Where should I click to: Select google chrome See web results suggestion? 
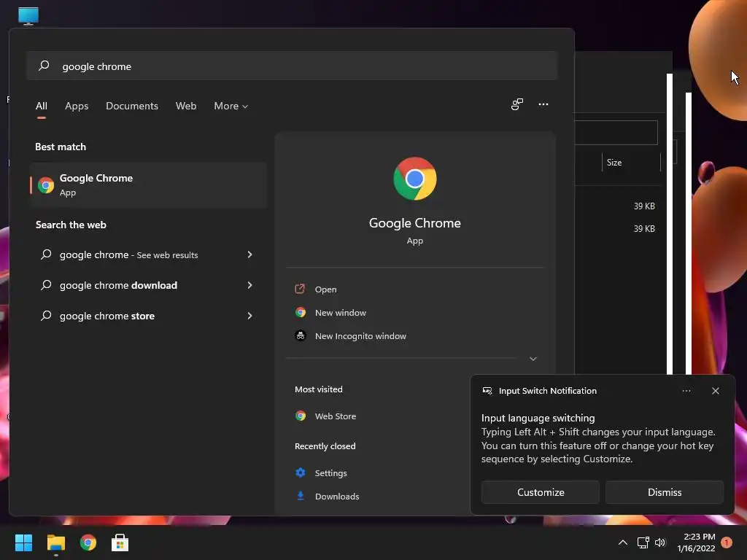pyautogui.click(x=128, y=254)
